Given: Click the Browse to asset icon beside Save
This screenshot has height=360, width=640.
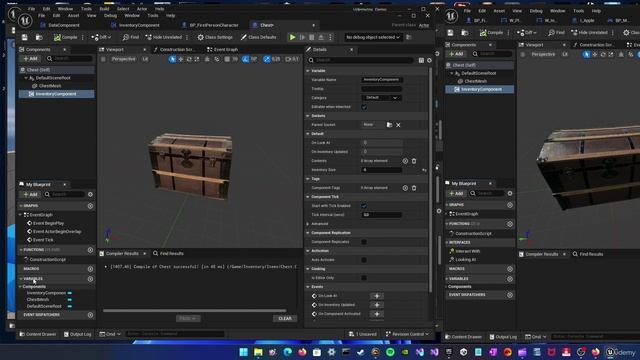Looking at the screenshot, I should coord(39,37).
